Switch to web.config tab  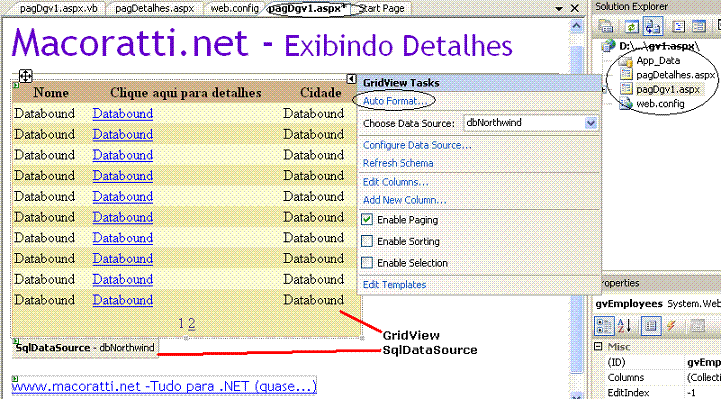[235, 8]
